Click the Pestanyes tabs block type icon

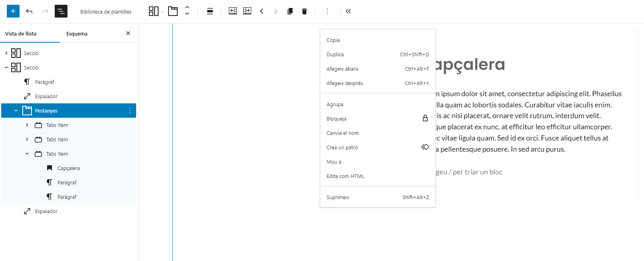173,11
